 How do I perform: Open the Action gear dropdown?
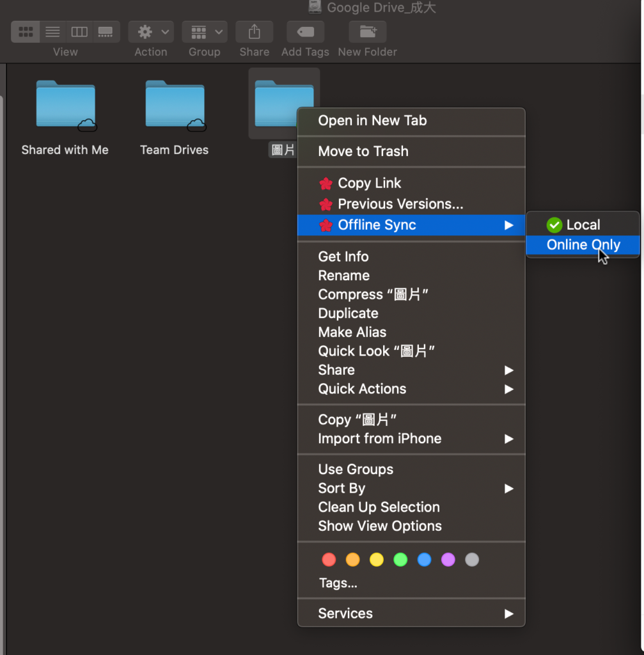(151, 31)
